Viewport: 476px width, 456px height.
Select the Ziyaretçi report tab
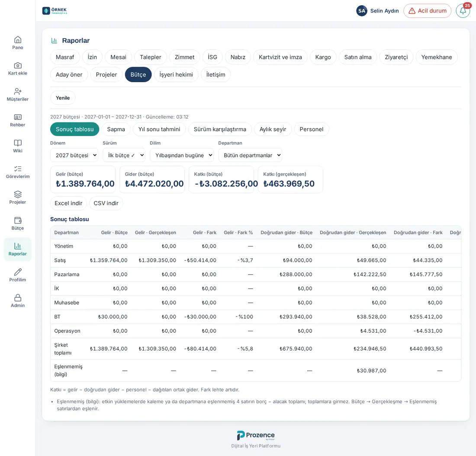click(x=396, y=57)
